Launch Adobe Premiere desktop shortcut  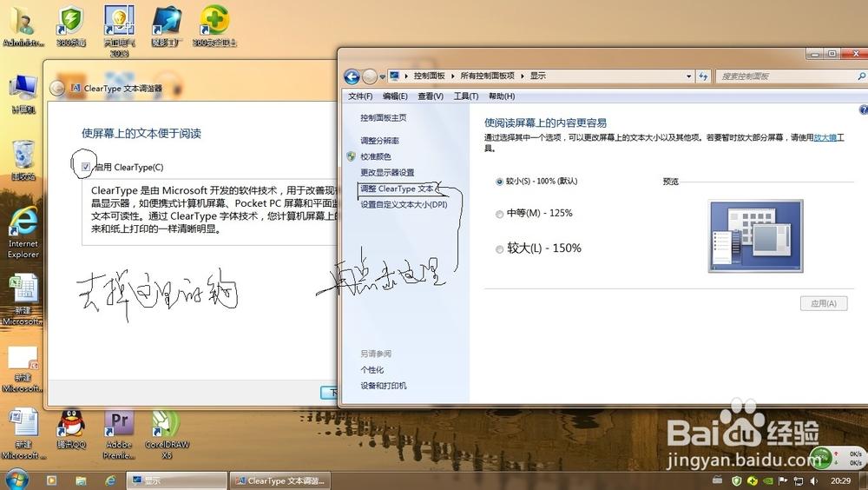(x=119, y=434)
